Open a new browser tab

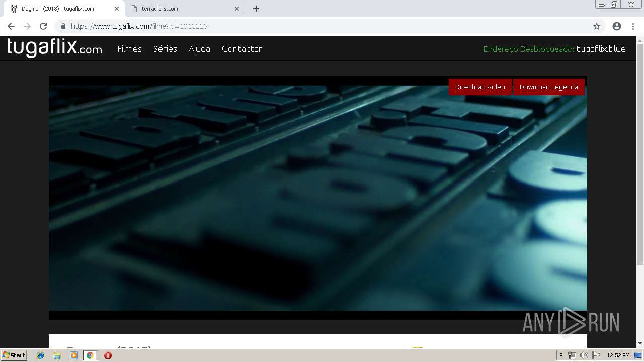click(256, 9)
